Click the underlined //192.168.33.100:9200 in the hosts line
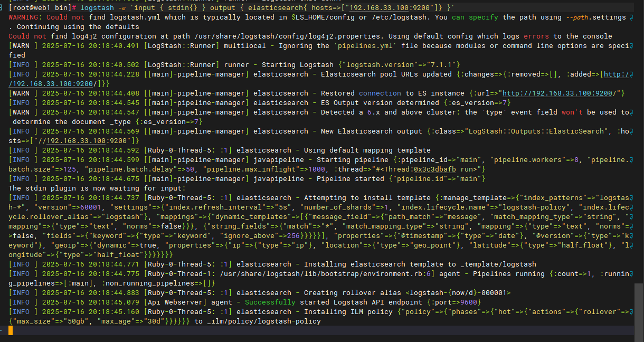 (x=82, y=141)
